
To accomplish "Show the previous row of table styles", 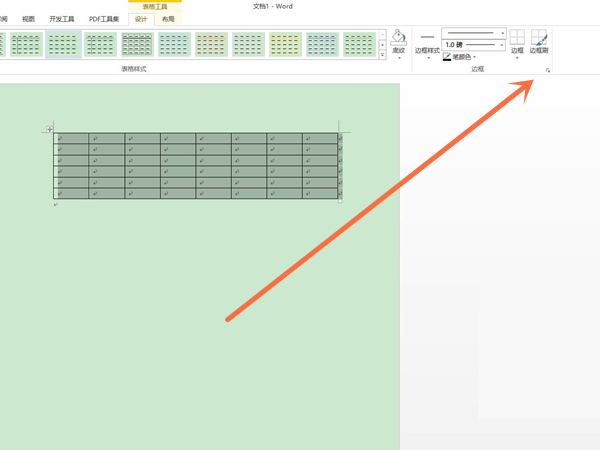I will coord(382,35).
